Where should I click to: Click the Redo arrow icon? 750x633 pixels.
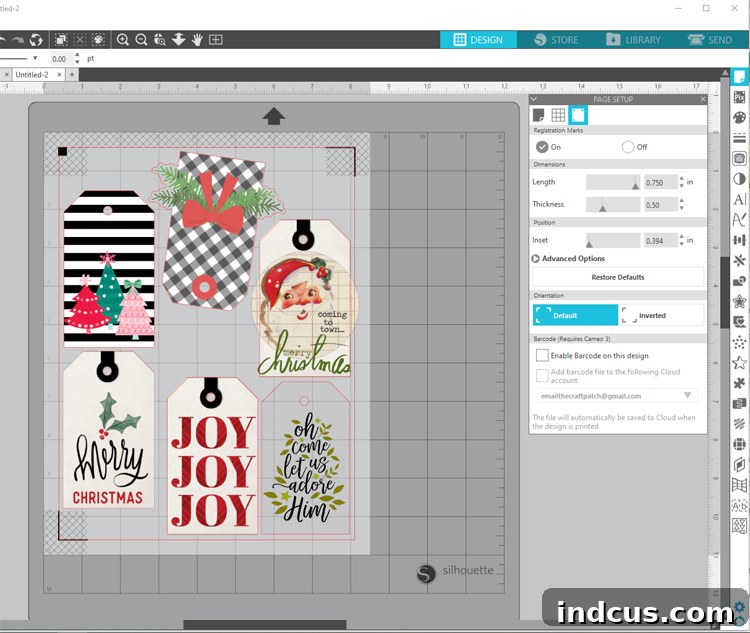coord(18,40)
